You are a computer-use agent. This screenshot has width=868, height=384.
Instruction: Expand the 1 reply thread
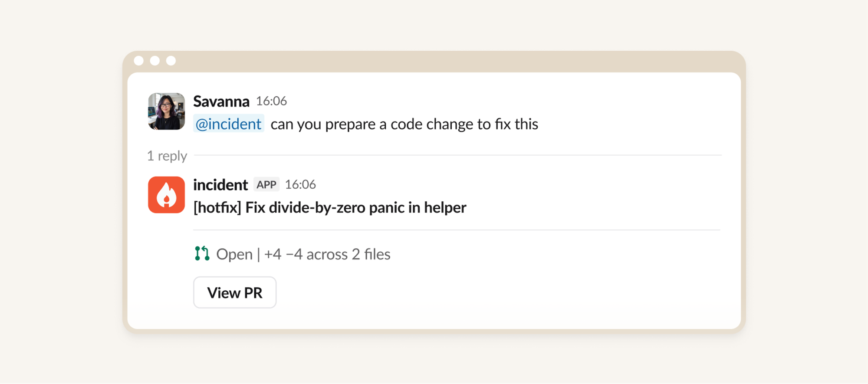pyautogui.click(x=167, y=156)
